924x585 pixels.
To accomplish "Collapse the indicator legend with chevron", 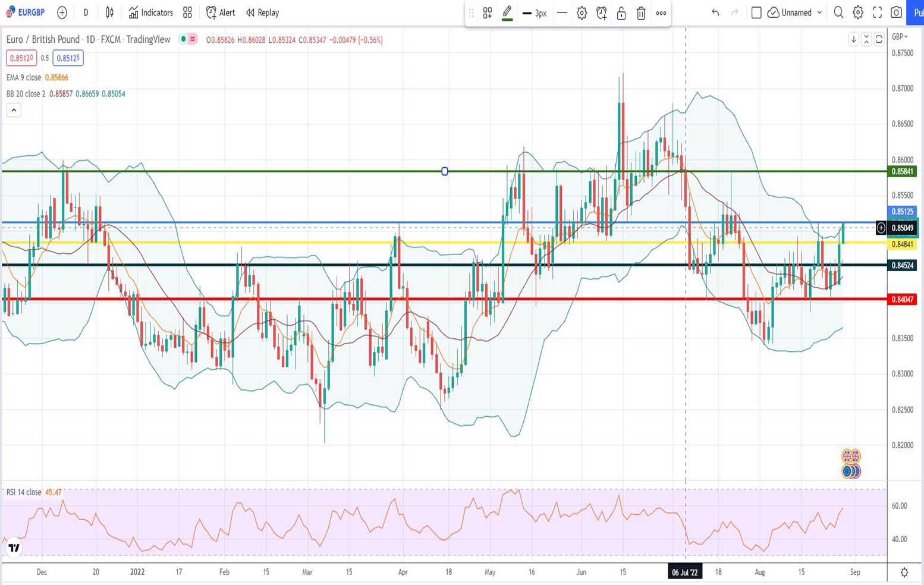I will (x=14, y=110).
